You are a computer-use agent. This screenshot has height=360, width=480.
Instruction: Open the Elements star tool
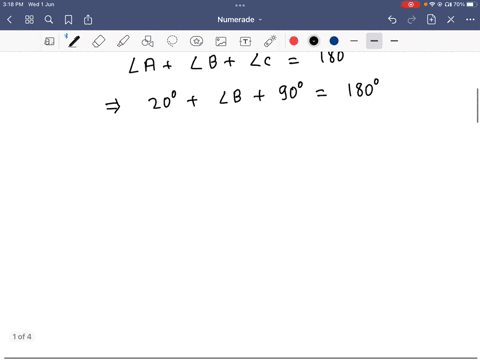196,41
